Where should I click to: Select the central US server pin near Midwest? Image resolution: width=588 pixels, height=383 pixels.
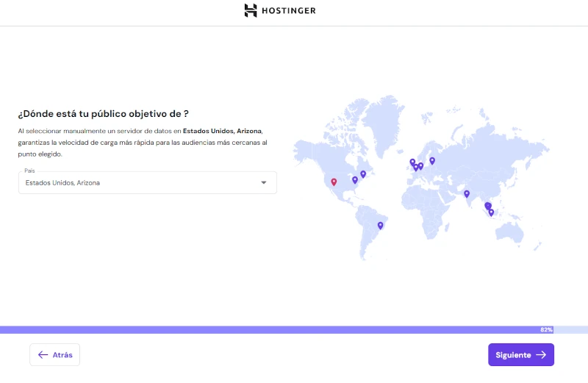pos(355,179)
